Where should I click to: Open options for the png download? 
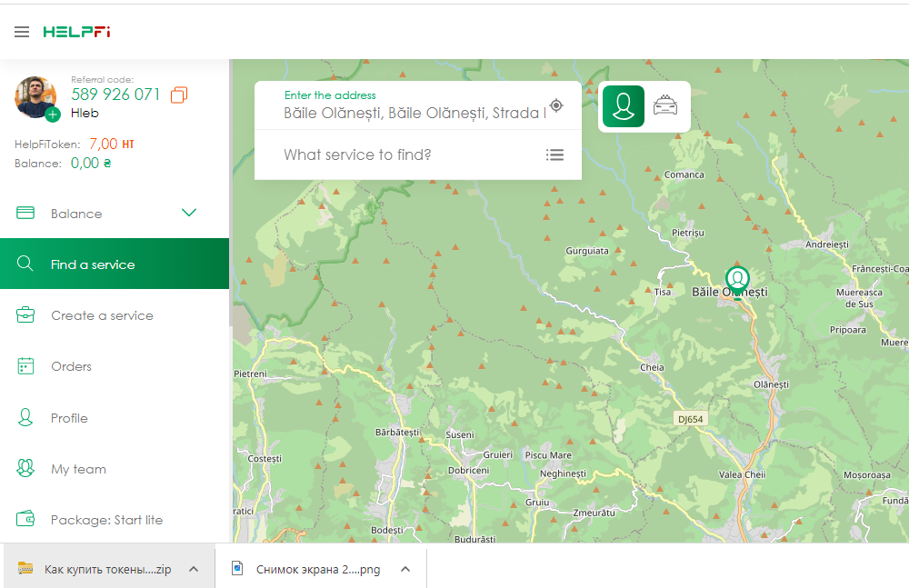[405, 569]
